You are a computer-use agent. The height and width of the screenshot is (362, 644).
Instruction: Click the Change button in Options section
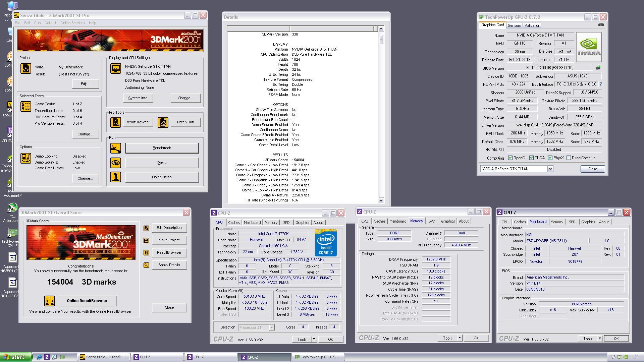85,178
